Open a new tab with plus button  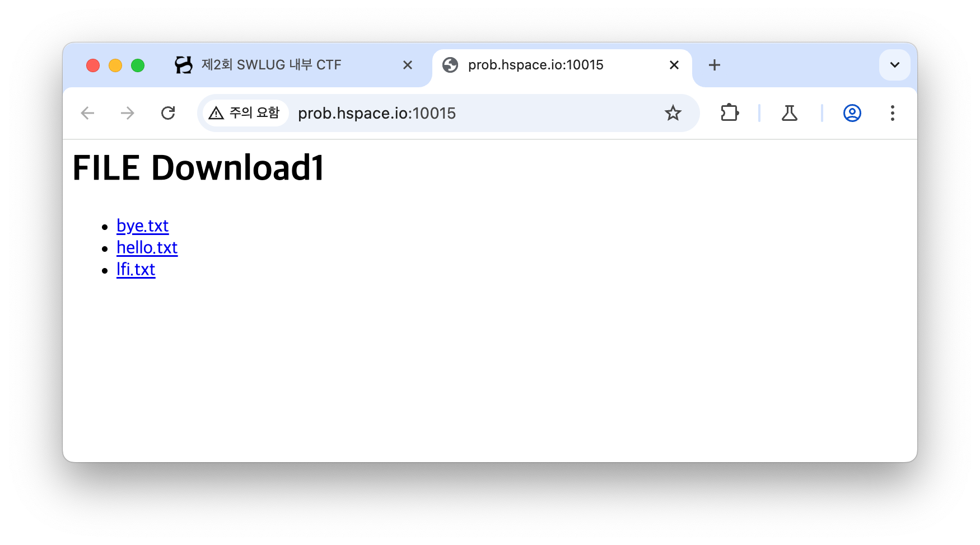714,65
